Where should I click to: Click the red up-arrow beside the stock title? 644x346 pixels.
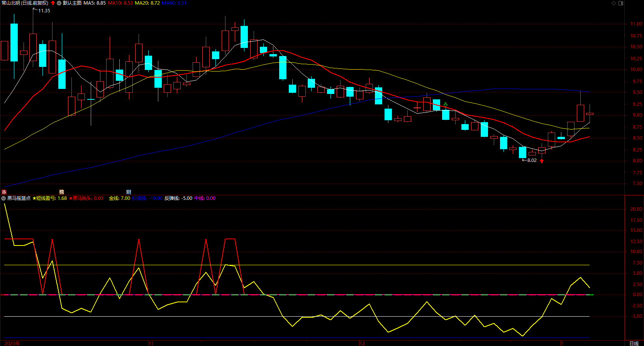coord(53,3)
